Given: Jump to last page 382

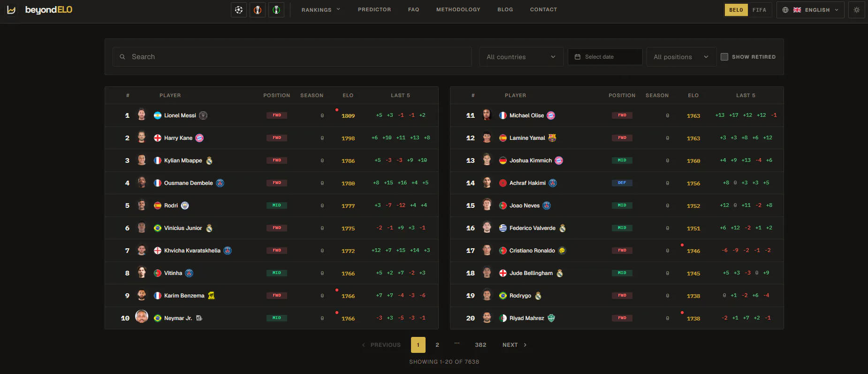Looking at the screenshot, I should click(x=480, y=345).
